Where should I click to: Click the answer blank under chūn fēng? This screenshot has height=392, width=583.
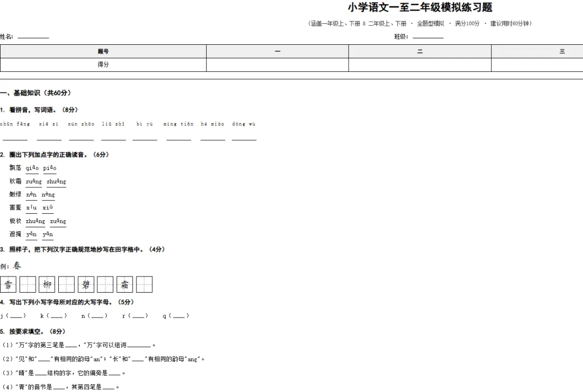click(15, 139)
